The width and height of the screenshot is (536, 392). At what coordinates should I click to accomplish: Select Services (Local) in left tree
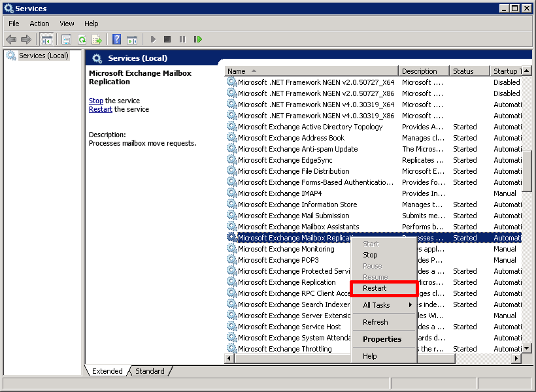(x=43, y=56)
